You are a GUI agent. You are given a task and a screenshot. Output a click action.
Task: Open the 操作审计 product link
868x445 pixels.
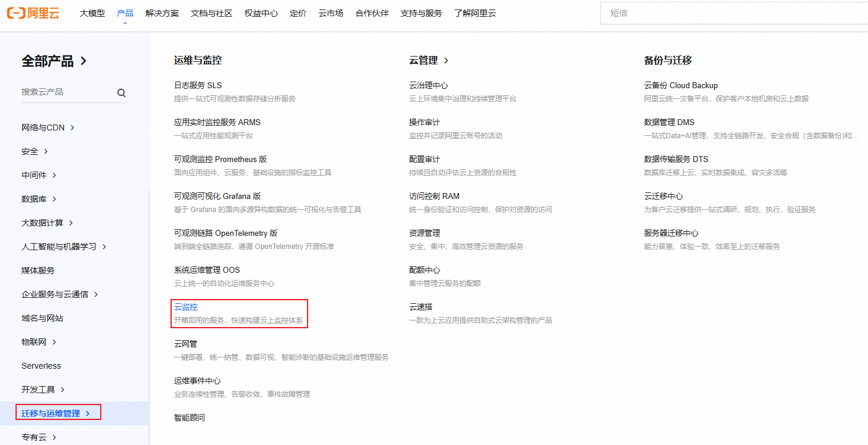coord(424,122)
